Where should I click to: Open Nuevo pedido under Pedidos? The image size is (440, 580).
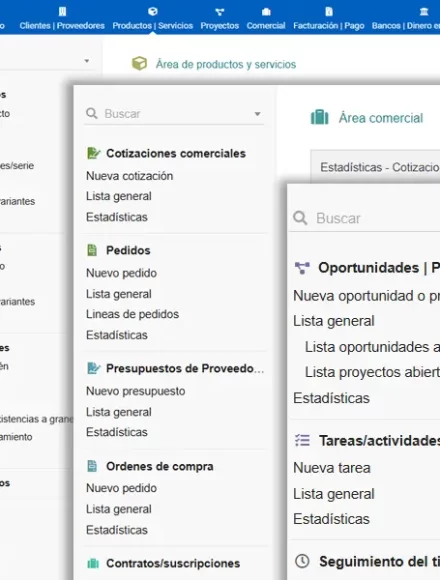tap(121, 273)
